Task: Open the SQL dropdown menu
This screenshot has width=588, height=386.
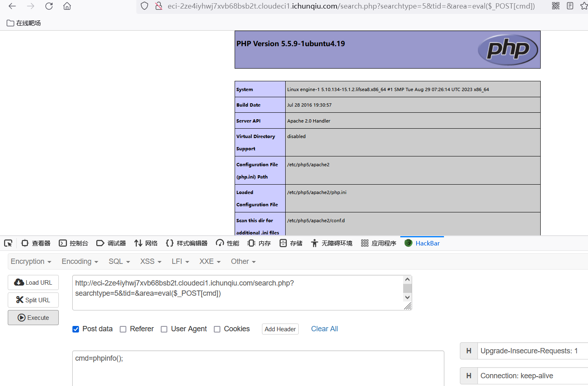Action: tap(119, 261)
